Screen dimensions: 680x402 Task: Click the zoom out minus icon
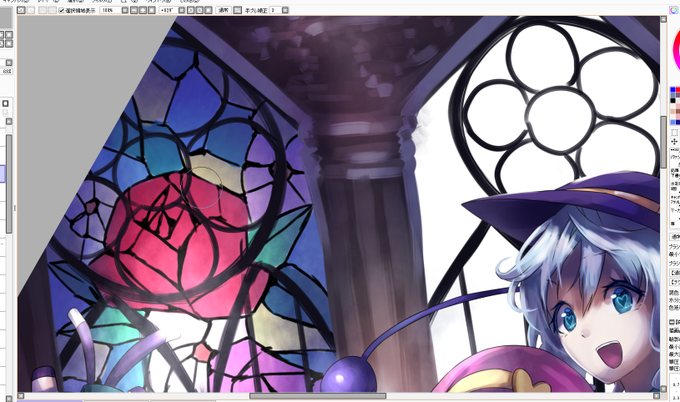(134, 10)
